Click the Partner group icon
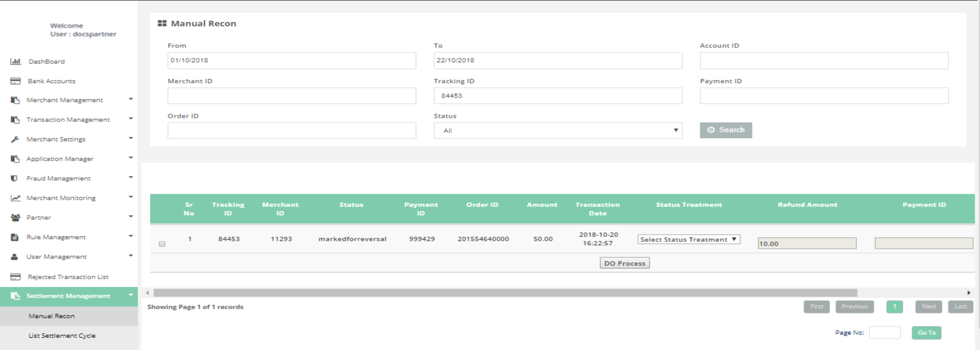This screenshot has height=350, width=980. 15,218
